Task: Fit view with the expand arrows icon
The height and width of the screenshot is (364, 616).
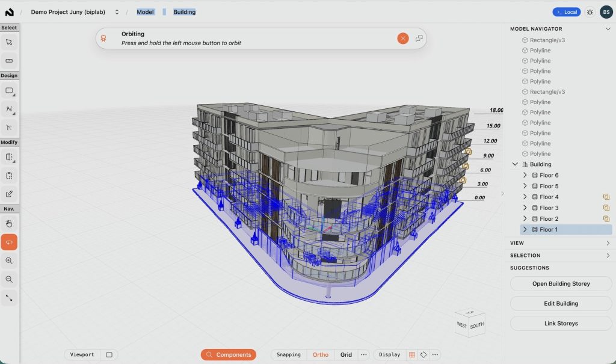Action: tap(9, 298)
